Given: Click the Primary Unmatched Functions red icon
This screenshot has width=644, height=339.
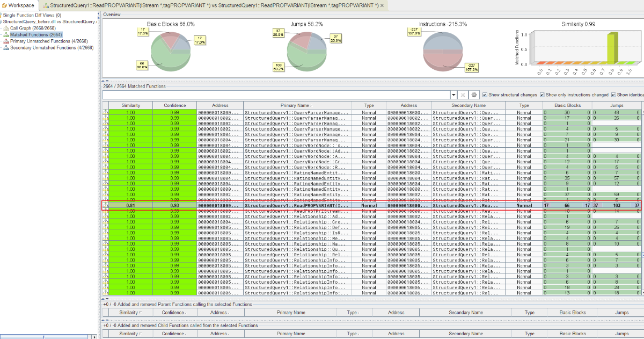Looking at the screenshot, I should point(6,41).
